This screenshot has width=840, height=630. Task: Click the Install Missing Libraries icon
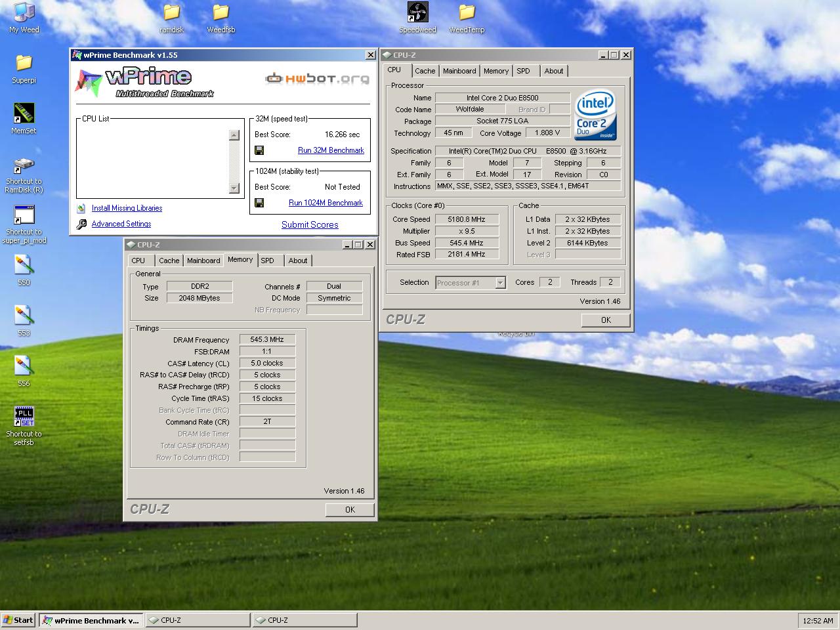(x=81, y=208)
